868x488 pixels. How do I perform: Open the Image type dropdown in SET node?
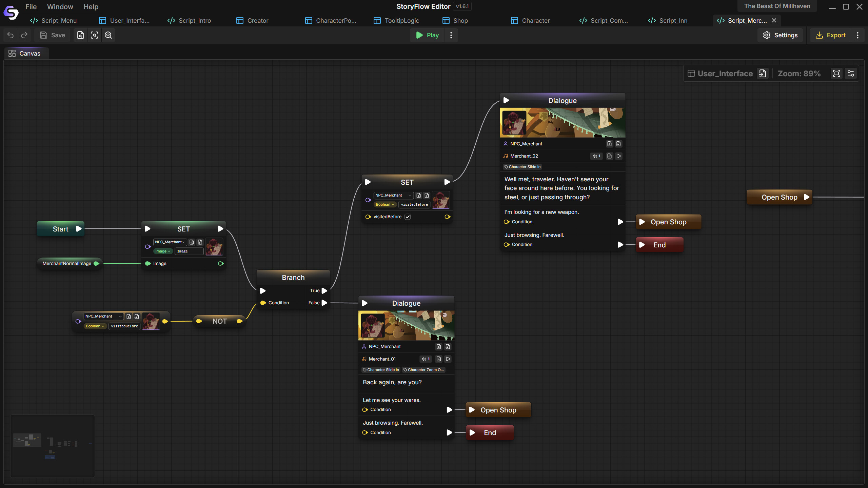(x=163, y=251)
